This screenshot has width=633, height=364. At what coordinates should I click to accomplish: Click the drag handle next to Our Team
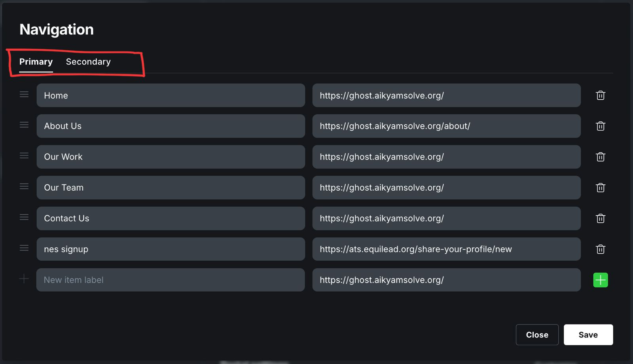24,186
